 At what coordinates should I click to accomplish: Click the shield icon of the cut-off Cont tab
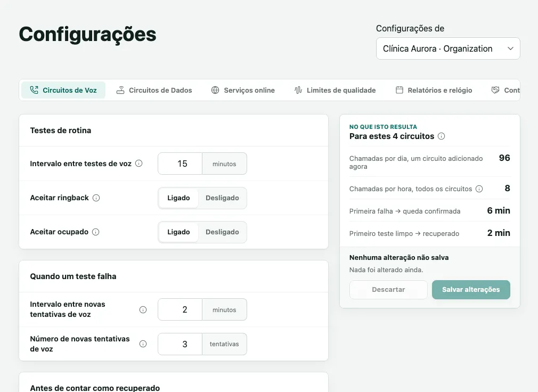tap(495, 90)
